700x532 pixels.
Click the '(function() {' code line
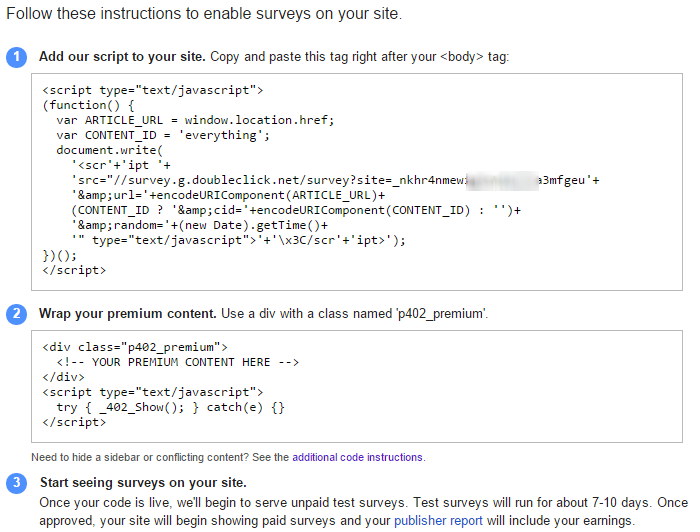(88, 105)
